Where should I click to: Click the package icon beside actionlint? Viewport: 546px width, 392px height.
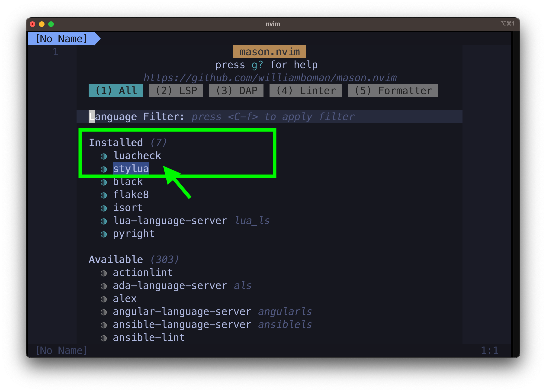103,273
